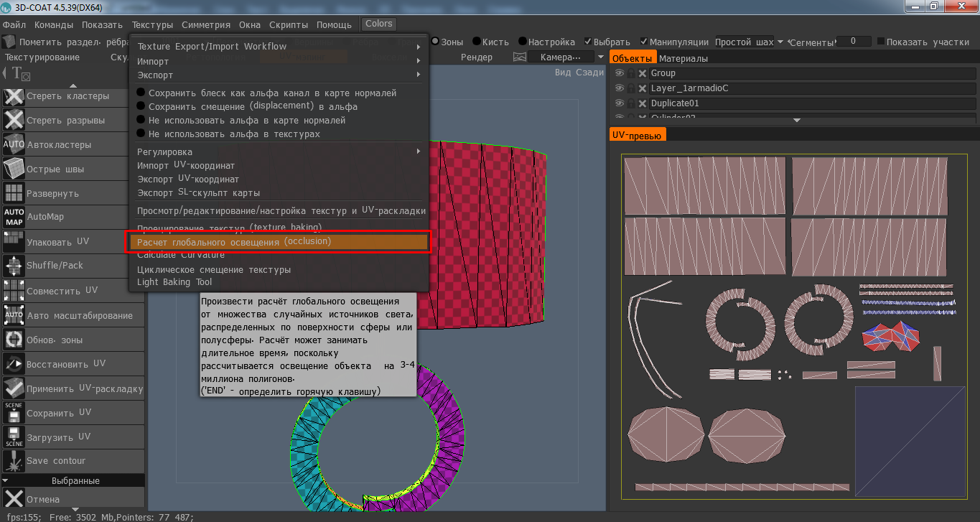
Task: Hide the Group object with eye icon
Action: click(x=619, y=73)
